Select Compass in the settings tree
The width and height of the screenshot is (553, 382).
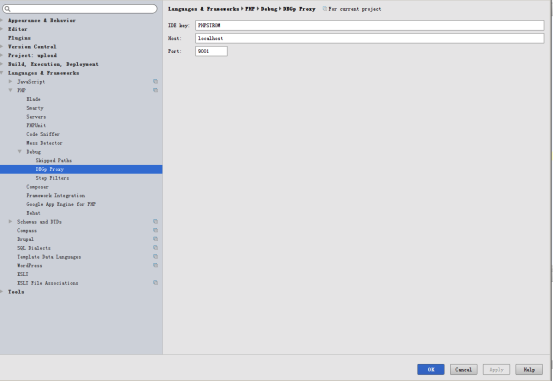point(27,230)
